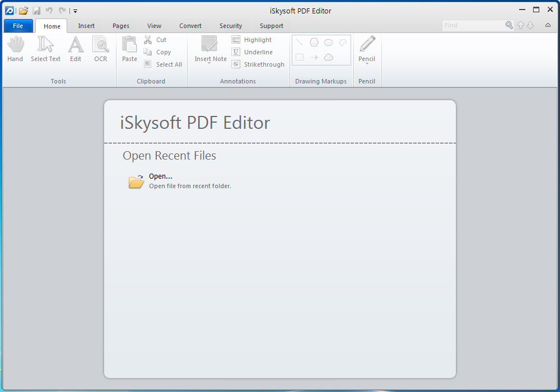Select the Hand tool

(x=15, y=48)
